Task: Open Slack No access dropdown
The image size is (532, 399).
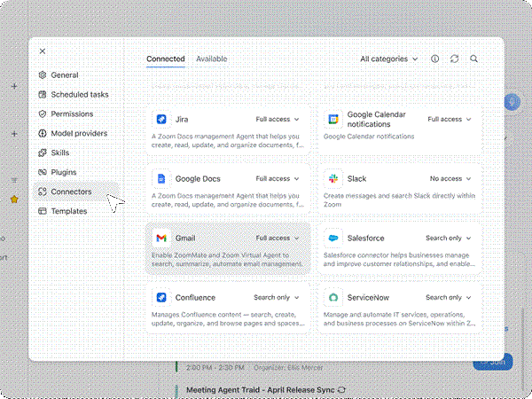Action: point(450,178)
